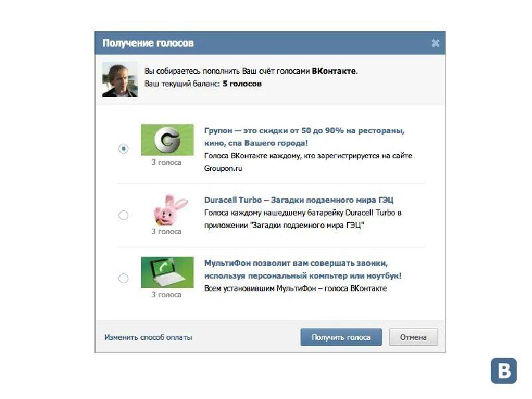Click the MultiFon laptop phone image
Screen dimensions: 532x399
(167, 272)
